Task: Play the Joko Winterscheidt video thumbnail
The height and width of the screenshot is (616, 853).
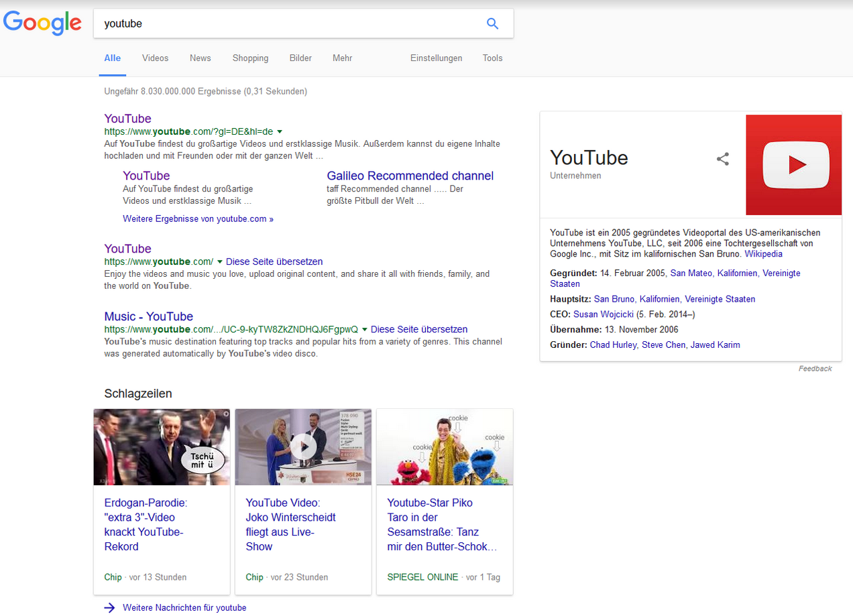Action: click(x=303, y=446)
